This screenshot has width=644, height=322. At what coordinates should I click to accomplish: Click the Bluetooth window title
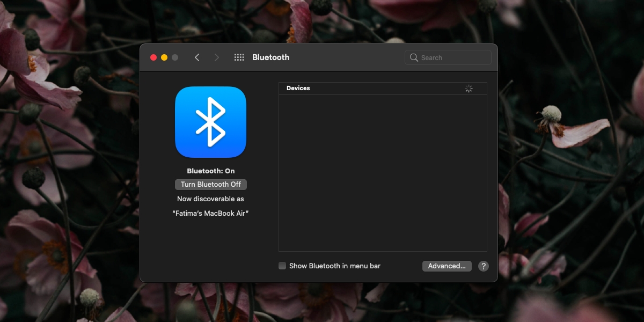click(270, 57)
